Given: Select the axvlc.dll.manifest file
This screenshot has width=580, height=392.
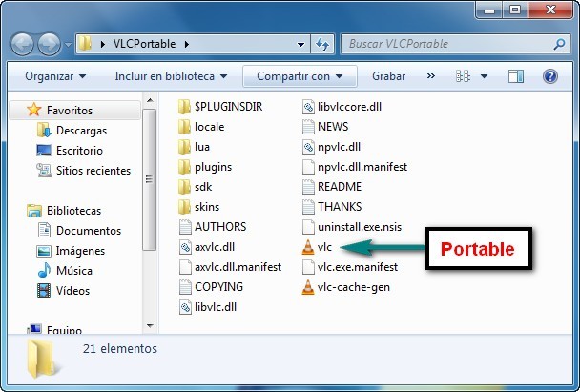Looking at the screenshot, I should (230, 267).
